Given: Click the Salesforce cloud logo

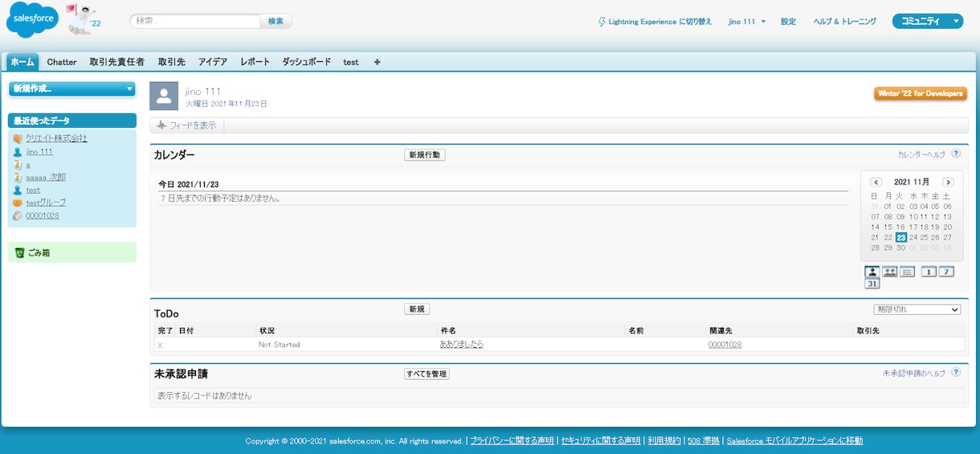Looking at the screenshot, I should coord(32,20).
